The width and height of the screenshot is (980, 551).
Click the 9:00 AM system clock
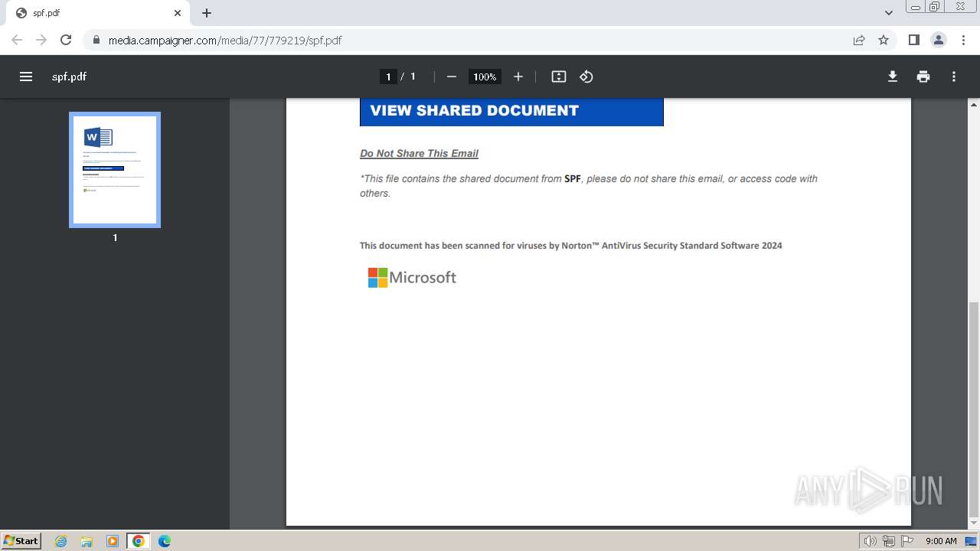941,541
